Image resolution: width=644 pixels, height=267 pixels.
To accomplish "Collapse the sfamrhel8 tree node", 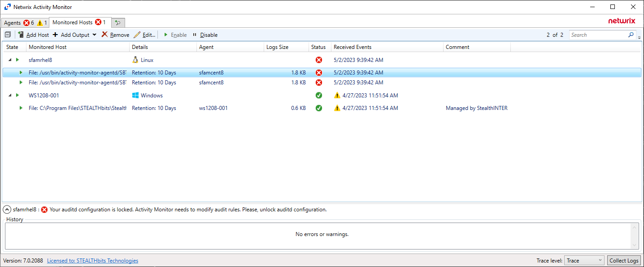I will 10,60.
